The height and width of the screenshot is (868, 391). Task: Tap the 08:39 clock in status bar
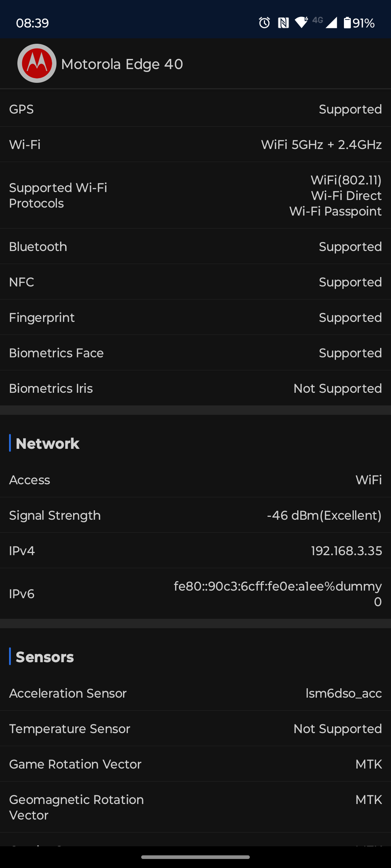(33, 23)
